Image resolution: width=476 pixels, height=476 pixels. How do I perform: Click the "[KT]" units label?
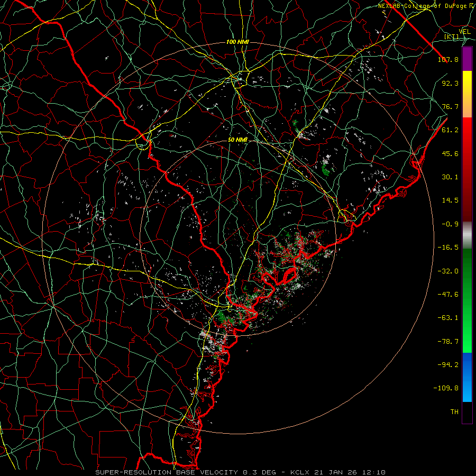(452, 37)
